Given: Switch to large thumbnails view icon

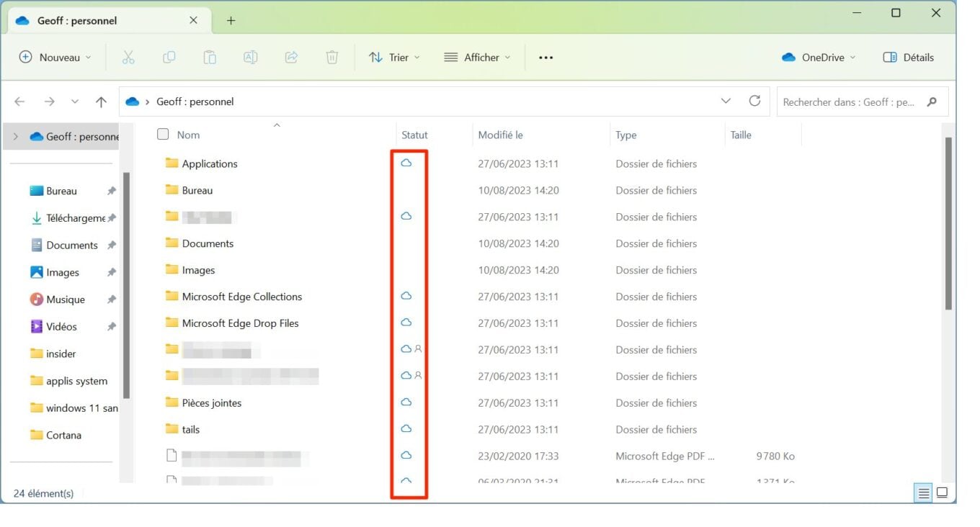Looking at the screenshot, I should (x=942, y=493).
